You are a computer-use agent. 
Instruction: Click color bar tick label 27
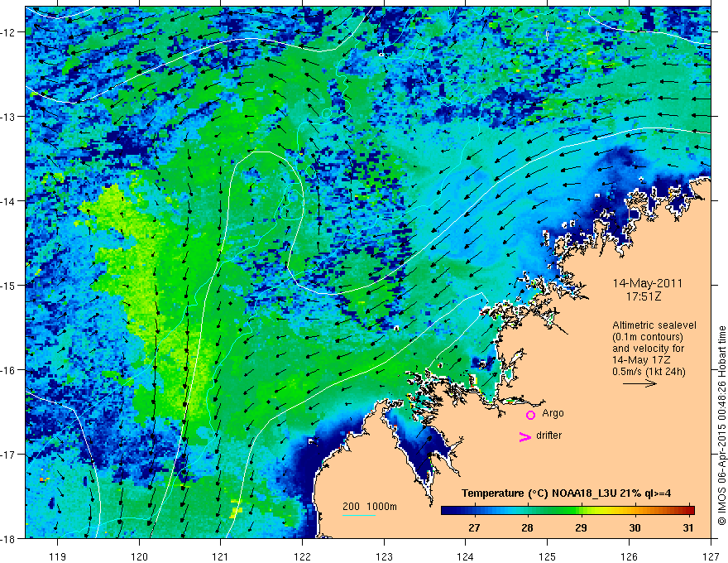473,527
